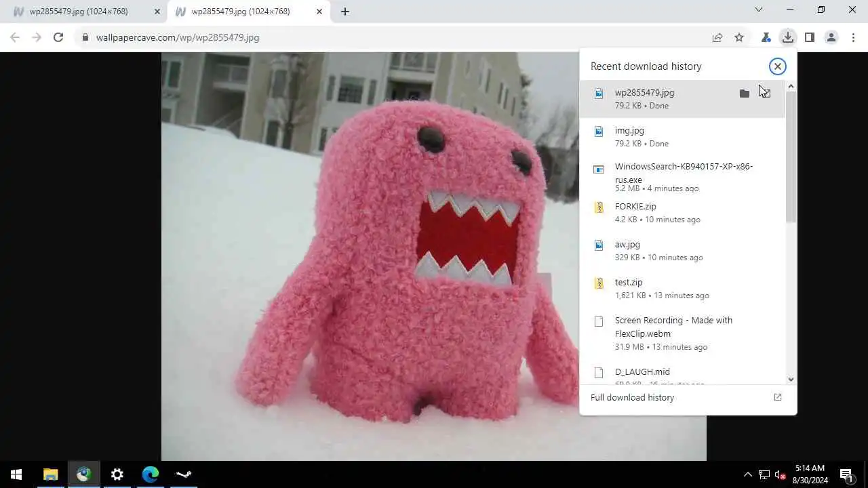Open the side panel icon
The height and width of the screenshot is (488, 868).
click(x=810, y=38)
